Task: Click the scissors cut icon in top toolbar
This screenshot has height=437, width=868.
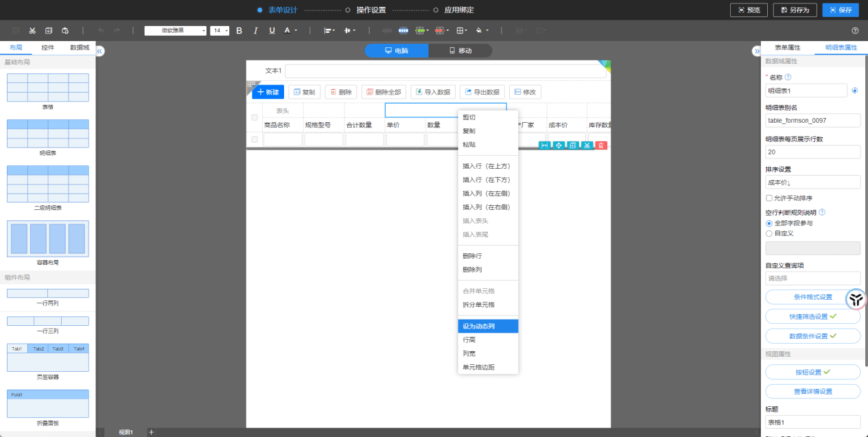Action: [32, 31]
